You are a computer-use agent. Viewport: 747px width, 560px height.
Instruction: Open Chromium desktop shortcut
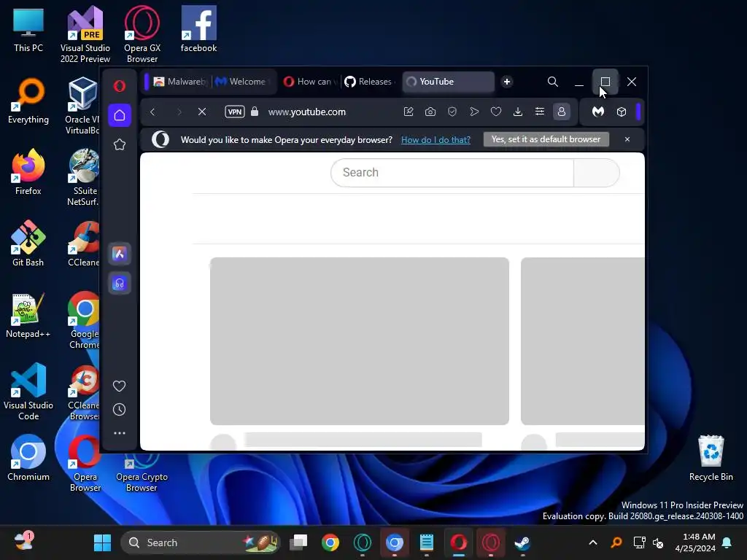pos(28,458)
